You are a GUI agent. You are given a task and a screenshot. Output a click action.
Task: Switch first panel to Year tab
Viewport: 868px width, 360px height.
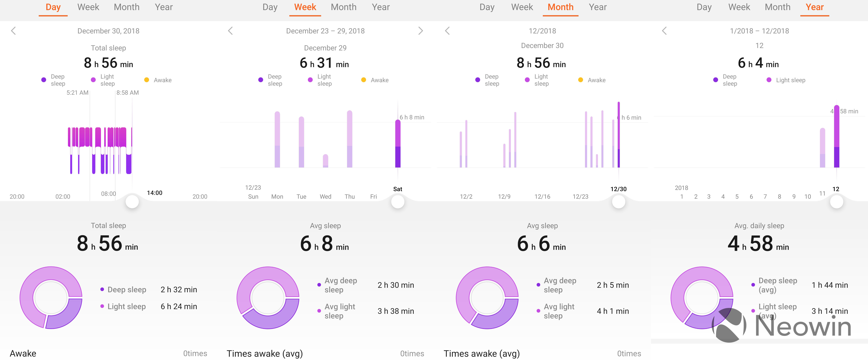pos(164,7)
